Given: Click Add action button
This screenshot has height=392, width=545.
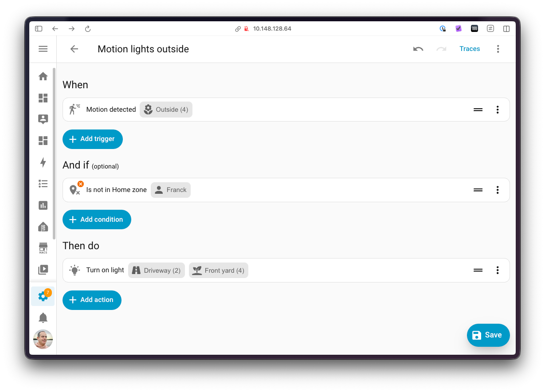Looking at the screenshot, I should pos(92,300).
